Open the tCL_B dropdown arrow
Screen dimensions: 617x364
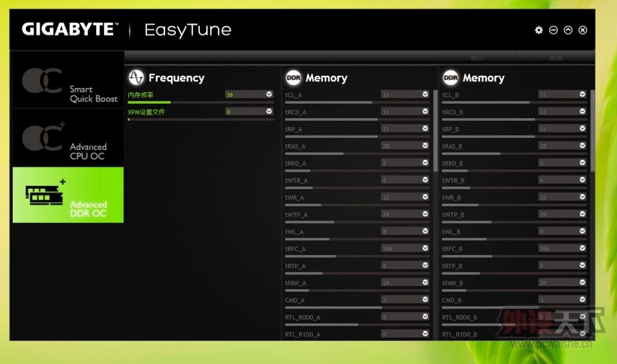(583, 94)
